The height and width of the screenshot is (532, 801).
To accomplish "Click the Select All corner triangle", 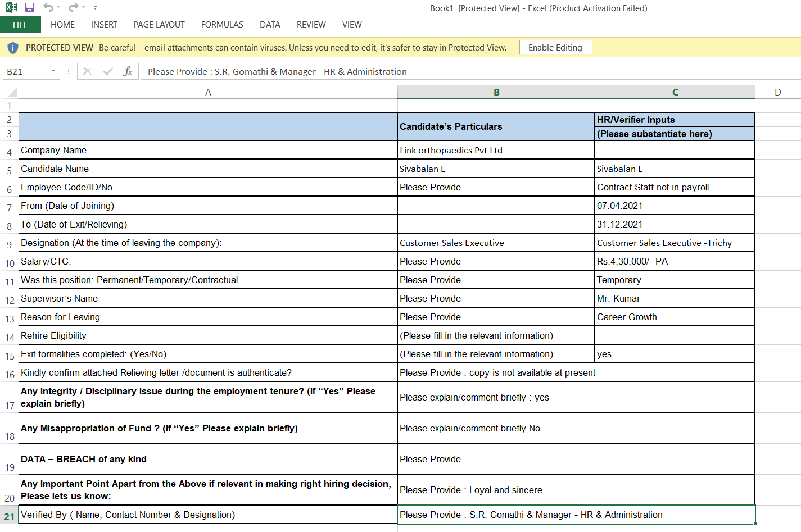I will (12, 92).
